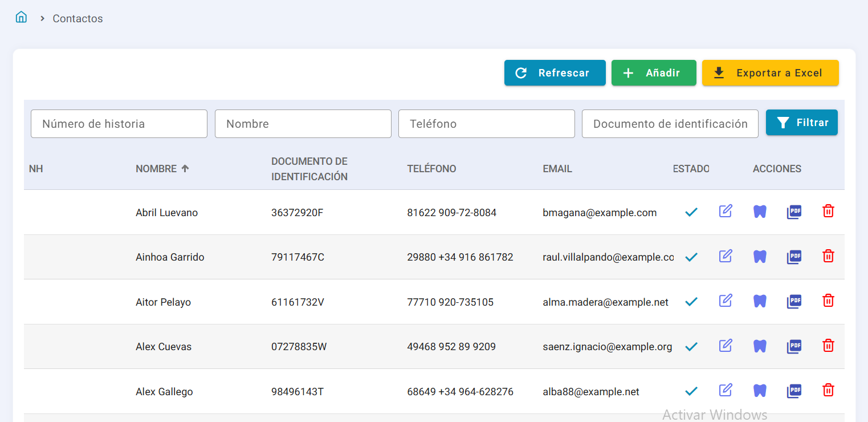Delete contact Aitor Pelayo

[x=828, y=301]
